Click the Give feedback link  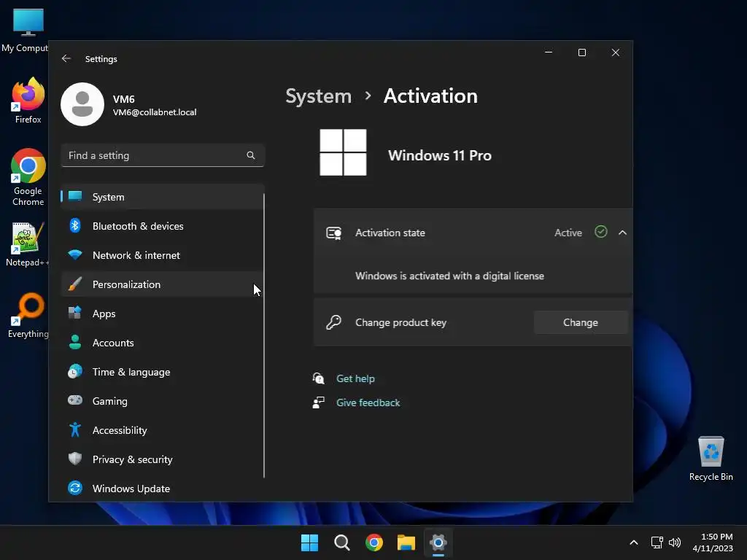click(368, 402)
